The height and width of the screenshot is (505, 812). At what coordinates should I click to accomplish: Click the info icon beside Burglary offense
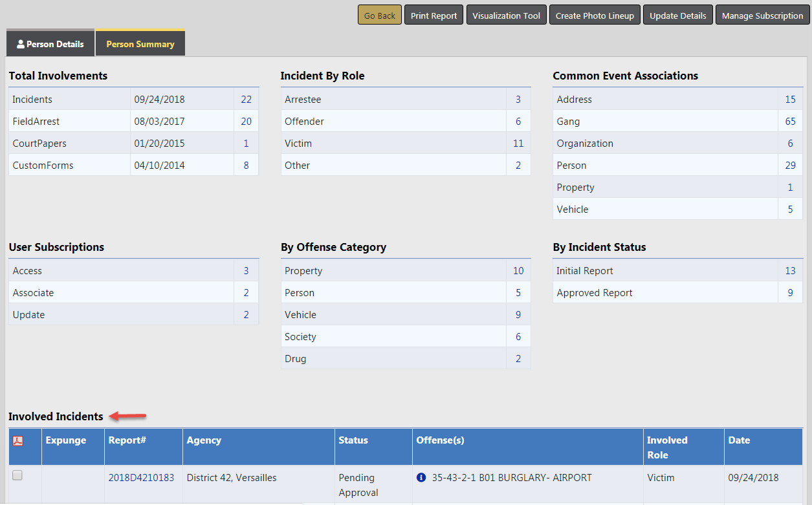421,478
